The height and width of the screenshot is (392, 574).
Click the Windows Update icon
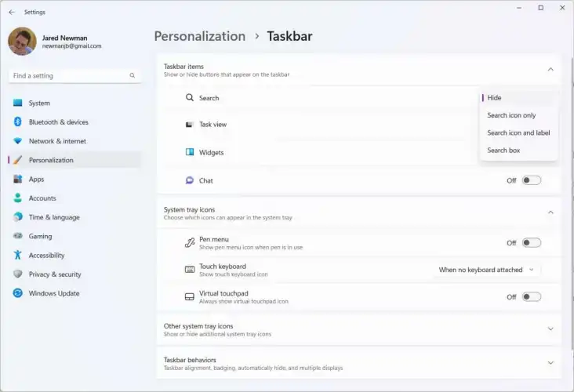17,293
